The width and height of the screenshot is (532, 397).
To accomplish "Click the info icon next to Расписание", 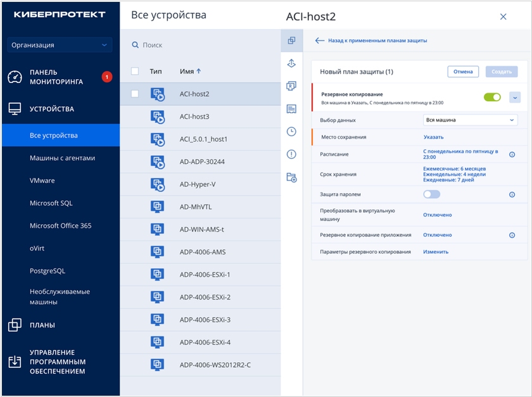I will (512, 154).
